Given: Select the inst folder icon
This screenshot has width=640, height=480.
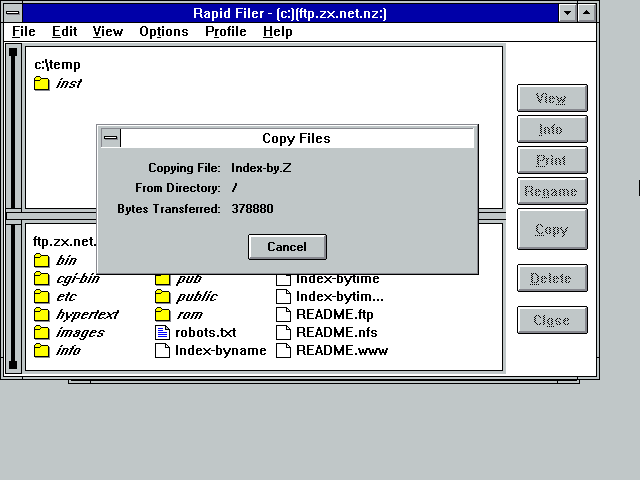Looking at the screenshot, I should (x=42, y=83).
